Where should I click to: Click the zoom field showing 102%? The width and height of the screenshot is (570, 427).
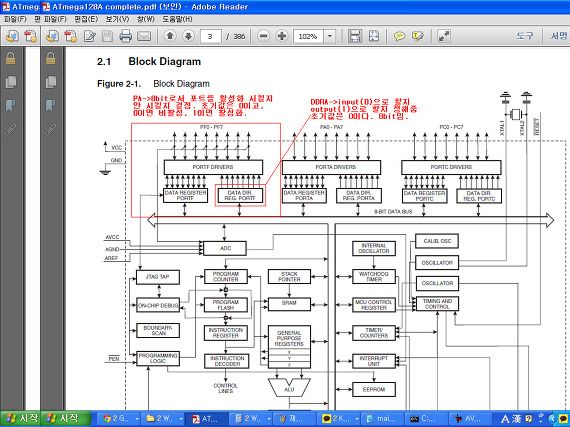308,36
